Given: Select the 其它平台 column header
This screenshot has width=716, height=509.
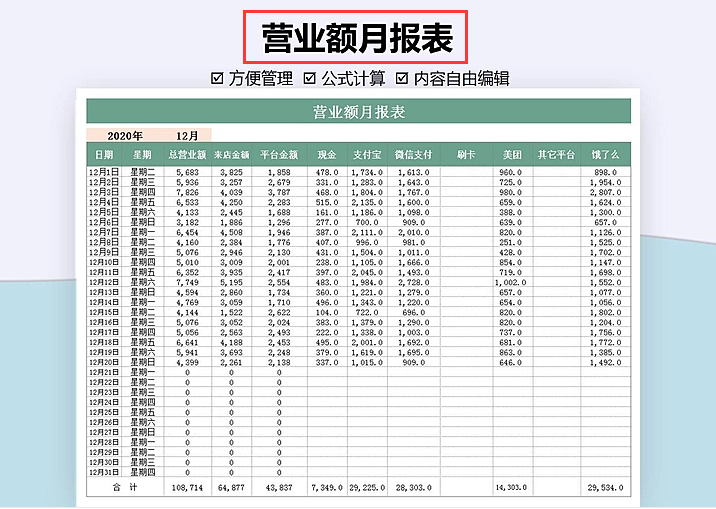Looking at the screenshot, I should [556, 155].
